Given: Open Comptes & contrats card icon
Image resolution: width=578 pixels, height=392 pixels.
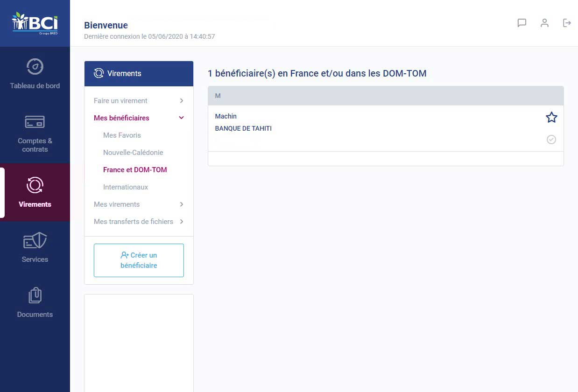Looking at the screenshot, I should [35, 122].
